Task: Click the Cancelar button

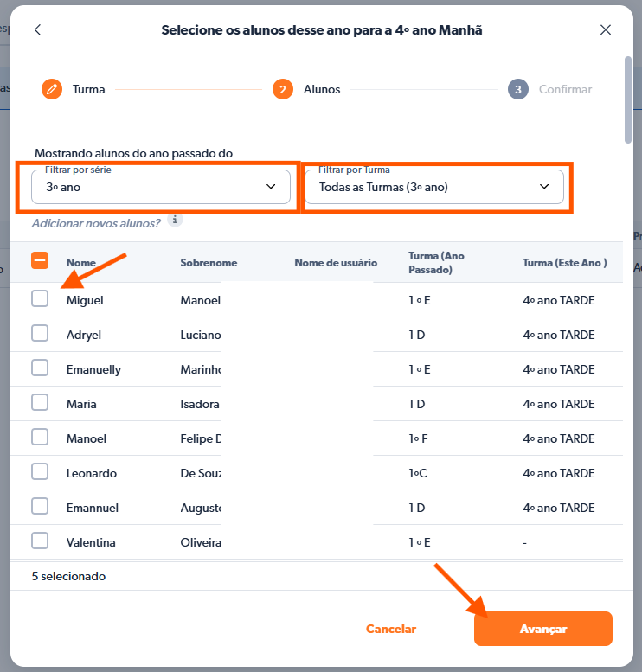Action: (x=391, y=629)
